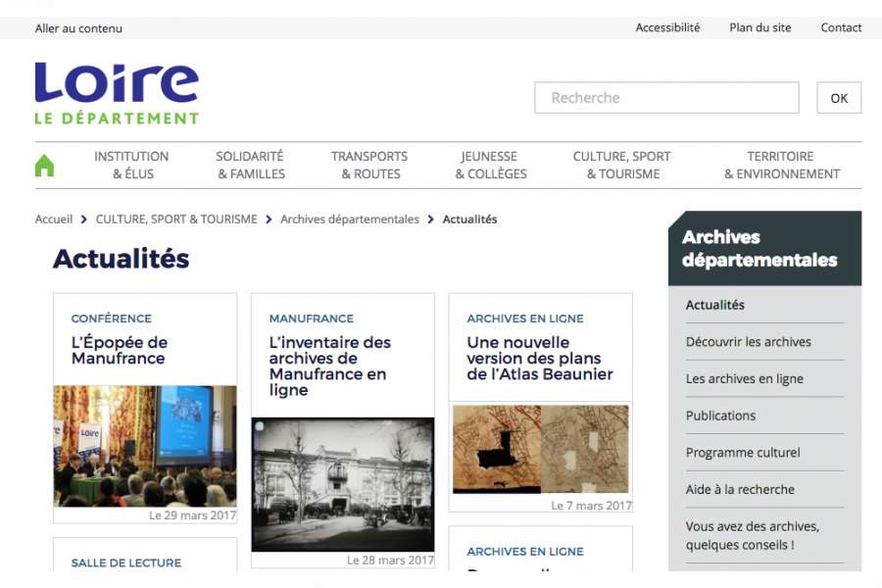Open the Transports & Routes menu
The height and width of the screenshot is (588, 882).
pyautogui.click(x=369, y=165)
